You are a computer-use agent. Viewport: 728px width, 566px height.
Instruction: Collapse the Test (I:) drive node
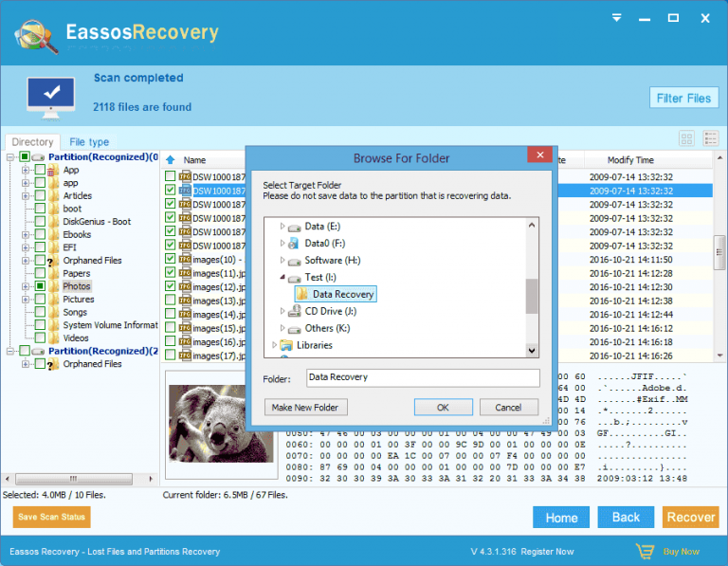tap(282, 277)
